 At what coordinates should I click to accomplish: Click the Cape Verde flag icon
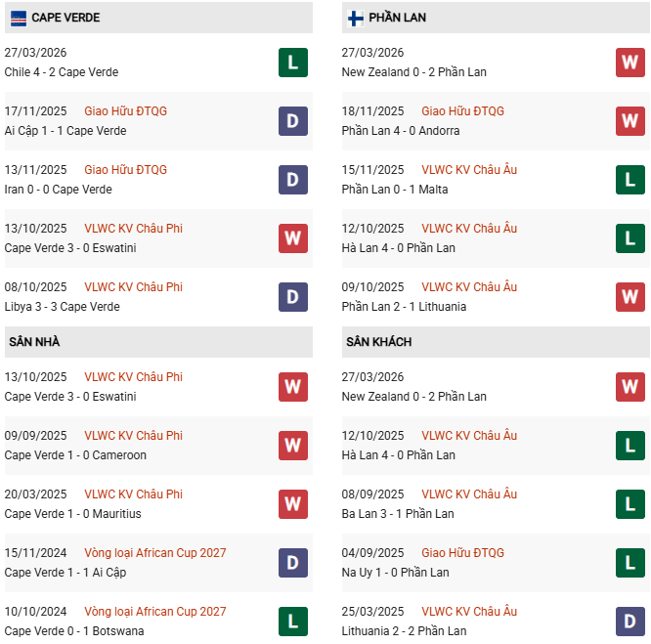point(18,18)
